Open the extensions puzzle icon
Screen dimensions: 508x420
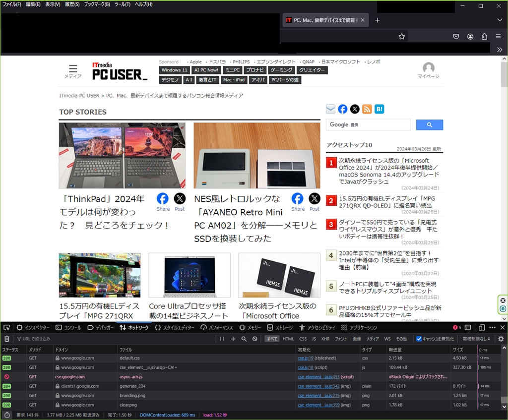484,37
